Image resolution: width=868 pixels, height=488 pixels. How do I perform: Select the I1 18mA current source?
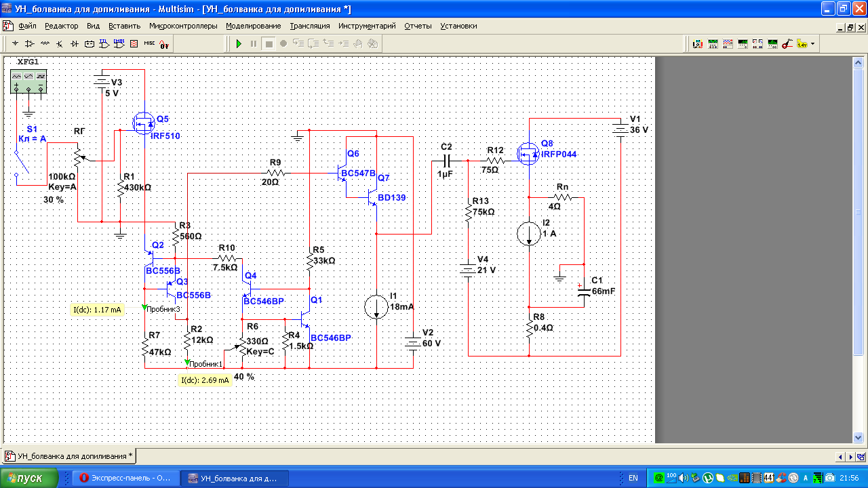click(376, 307)
